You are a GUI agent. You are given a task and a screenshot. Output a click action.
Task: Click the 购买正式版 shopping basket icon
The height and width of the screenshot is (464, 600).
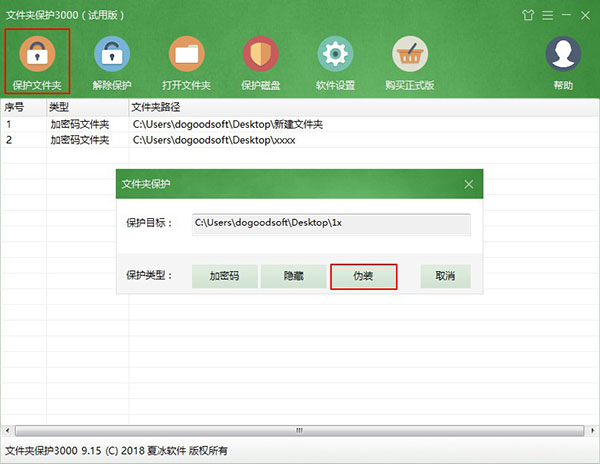pyautogui.click(x=410, y=61)
